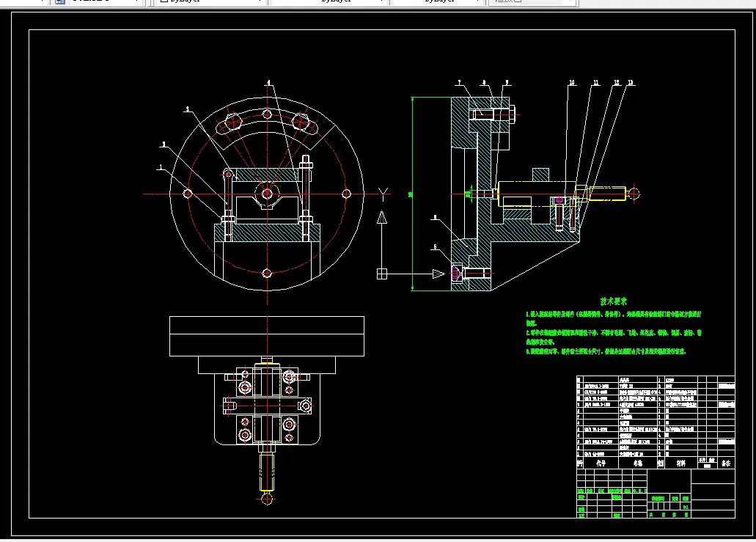756x542 pixels.
Task: Select the green vertical height dimension line
Action: coord(412,194)
